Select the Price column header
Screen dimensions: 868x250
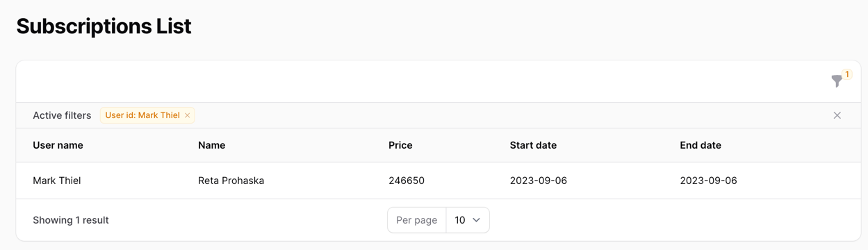tap(400, 145)
